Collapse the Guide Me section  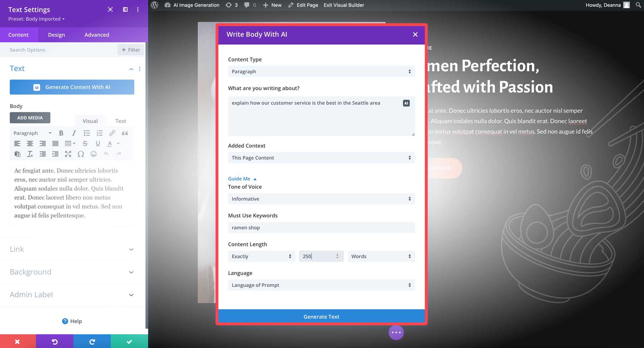[x=242, y=179]
